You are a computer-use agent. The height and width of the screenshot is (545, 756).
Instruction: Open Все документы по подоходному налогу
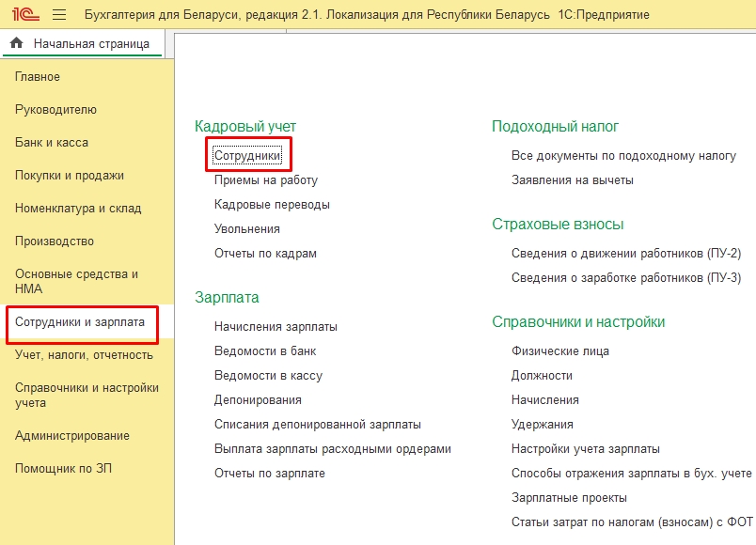tap(624, 156)
